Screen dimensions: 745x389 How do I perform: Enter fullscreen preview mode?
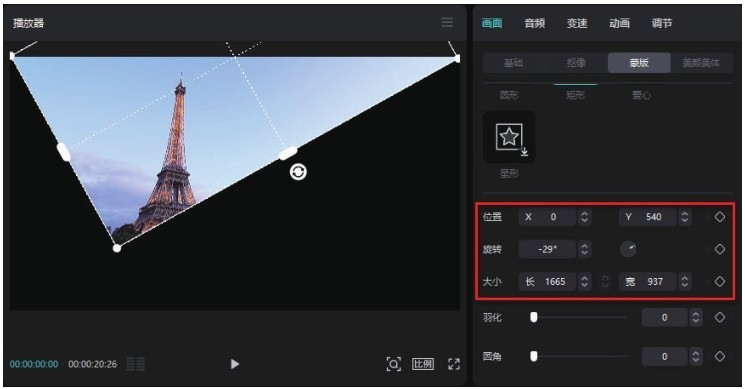(x=454, y=364)
